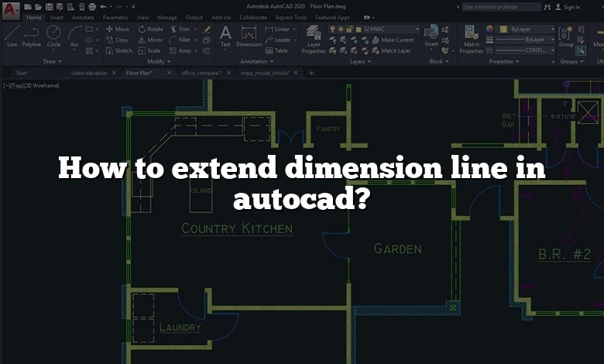604x364 pixels.
Task: Click the Make Current layer button
Action: pos(393,39)
